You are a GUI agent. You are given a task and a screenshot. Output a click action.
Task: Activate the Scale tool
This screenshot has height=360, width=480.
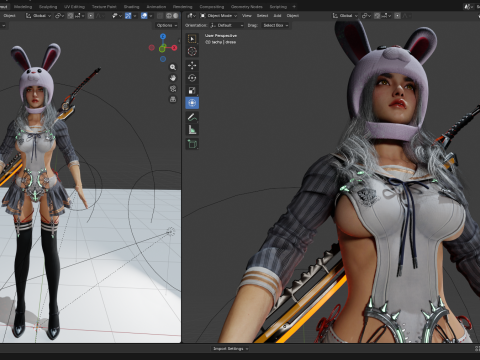(192, 90)
